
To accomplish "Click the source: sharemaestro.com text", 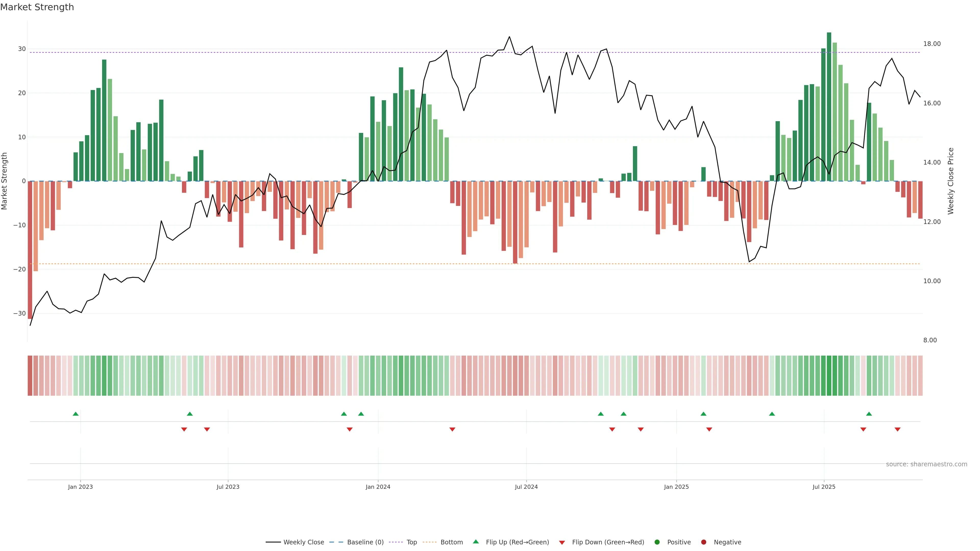I will click(926, 464).
